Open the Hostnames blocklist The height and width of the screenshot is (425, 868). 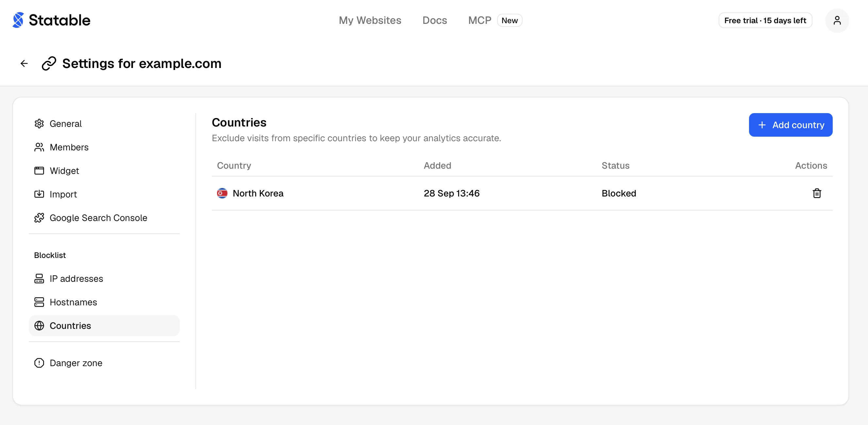tap(104, 302)
